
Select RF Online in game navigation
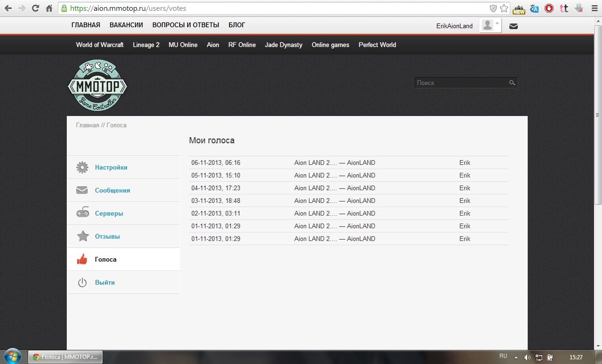[242, 45]
